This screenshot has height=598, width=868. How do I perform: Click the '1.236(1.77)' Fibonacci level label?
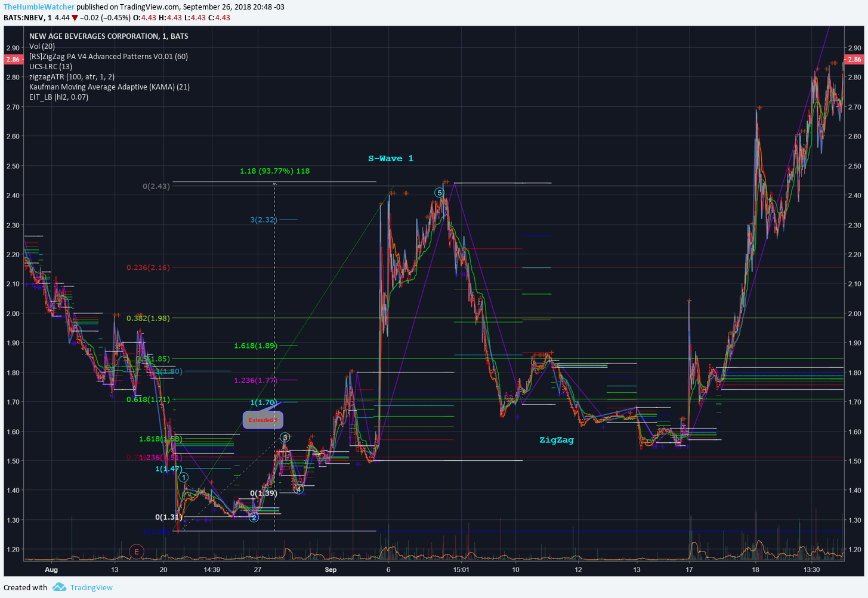point(255,380)
